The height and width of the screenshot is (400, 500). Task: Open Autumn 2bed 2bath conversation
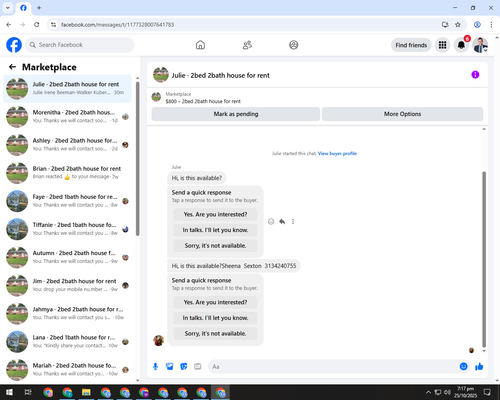[68, 257]
